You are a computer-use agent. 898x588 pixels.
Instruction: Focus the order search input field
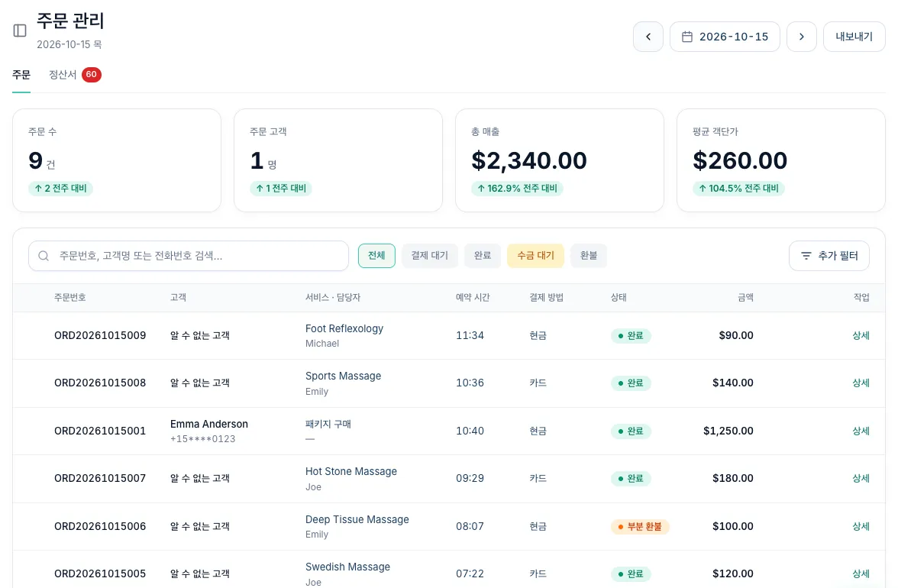pos(189,255)
